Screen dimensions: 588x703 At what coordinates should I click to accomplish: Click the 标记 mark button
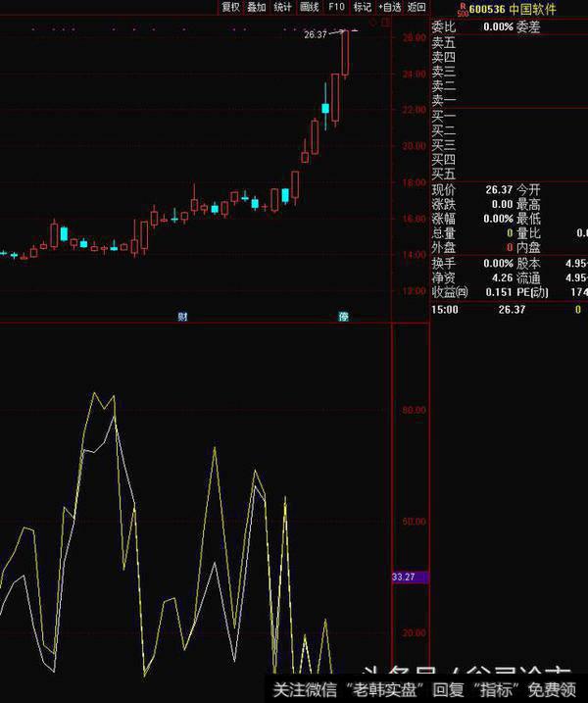(x=363, y=7)
